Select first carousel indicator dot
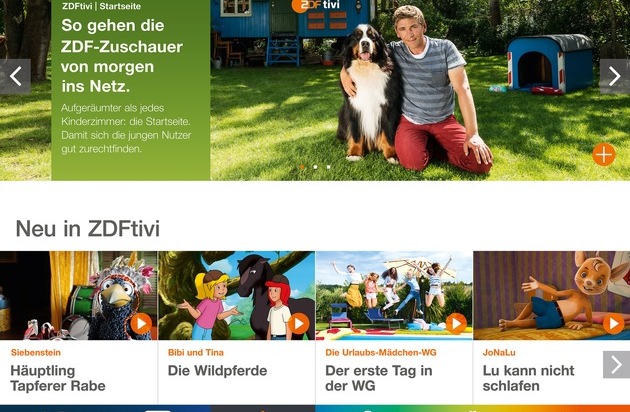Image resolution: width=630 pixels, height=412 pixels. click(302, 167)
